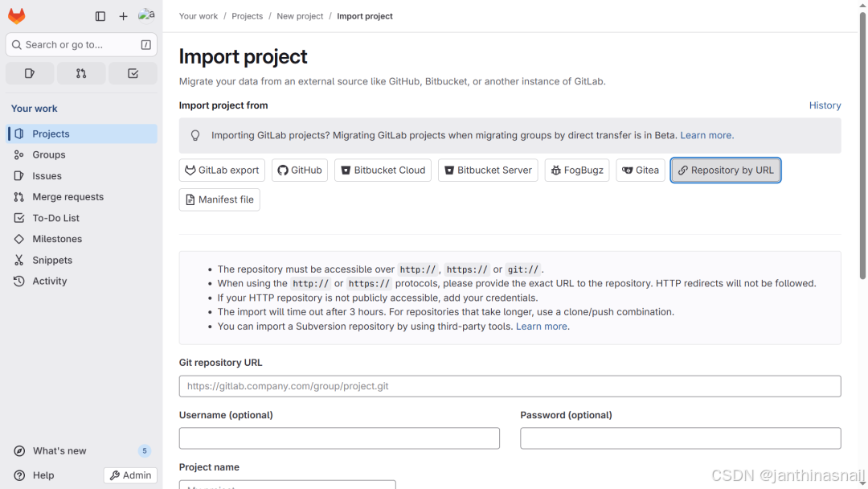Click the GitLab fox logo
The width and height of the screenshot is (868, 489).
click(x=17, y=16)
